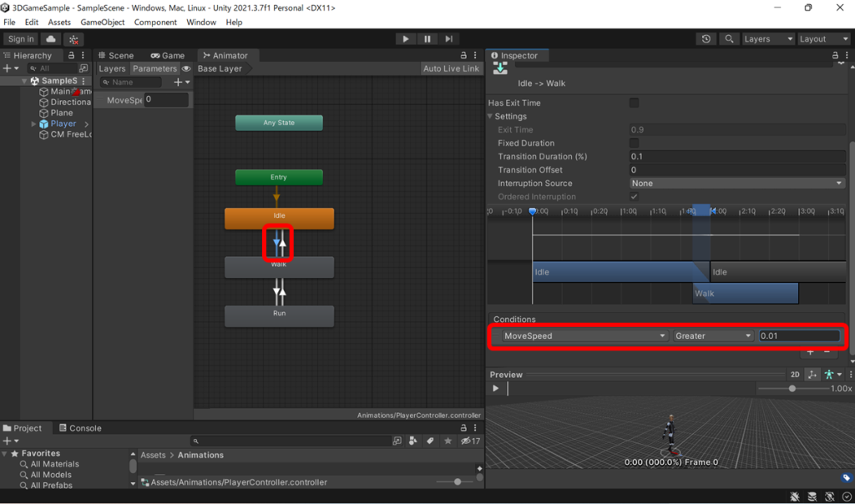
Task: Click the condition value field showing 0.01
Action: point(798,335)
